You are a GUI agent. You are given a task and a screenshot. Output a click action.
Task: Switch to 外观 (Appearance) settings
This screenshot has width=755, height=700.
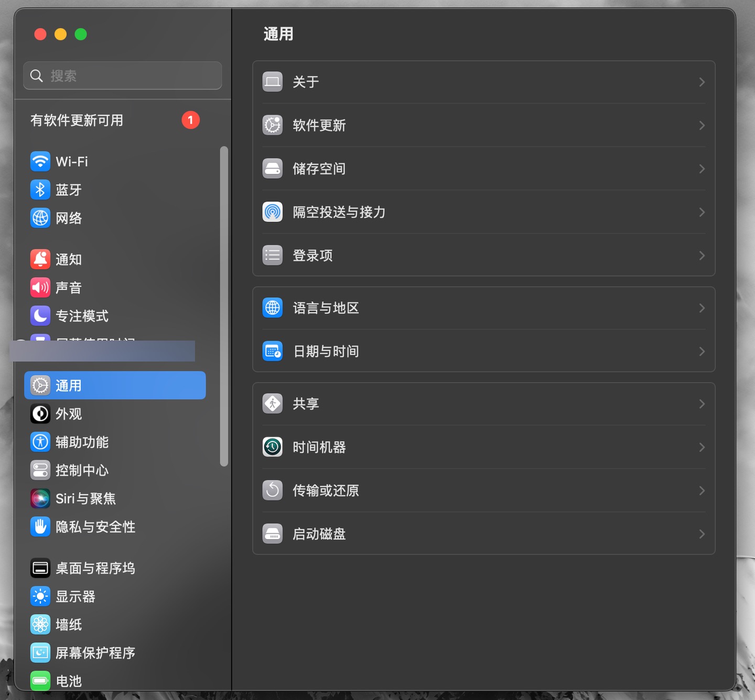coord(69,413)
